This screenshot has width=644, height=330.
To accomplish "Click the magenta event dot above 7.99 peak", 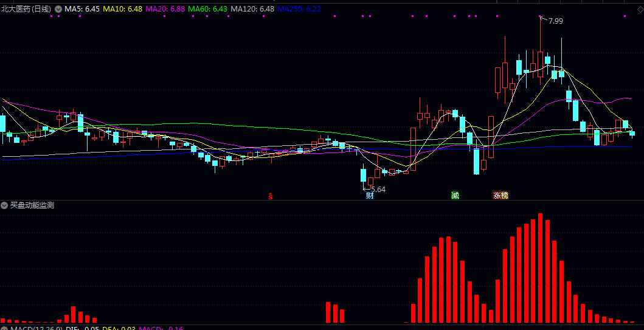I will pyautogui.click(x=540, y=16).
